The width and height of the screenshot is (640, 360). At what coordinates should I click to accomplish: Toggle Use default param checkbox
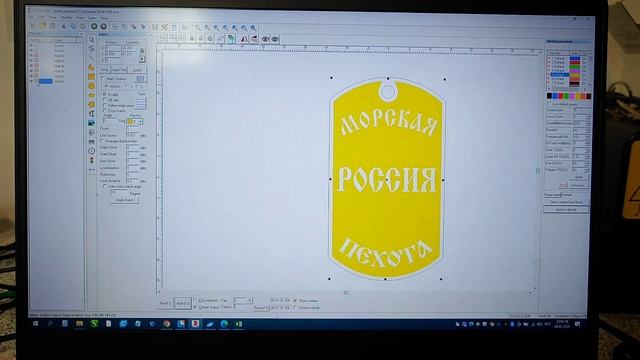click(549, 104)
